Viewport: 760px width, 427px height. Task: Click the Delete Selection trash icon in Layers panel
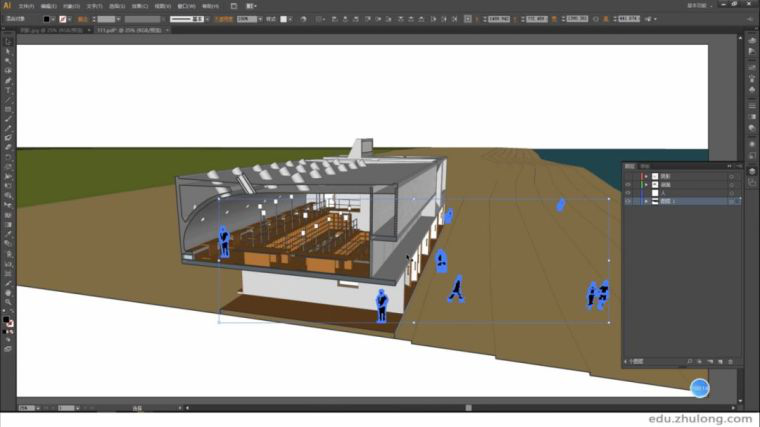[x=731, y=361]
